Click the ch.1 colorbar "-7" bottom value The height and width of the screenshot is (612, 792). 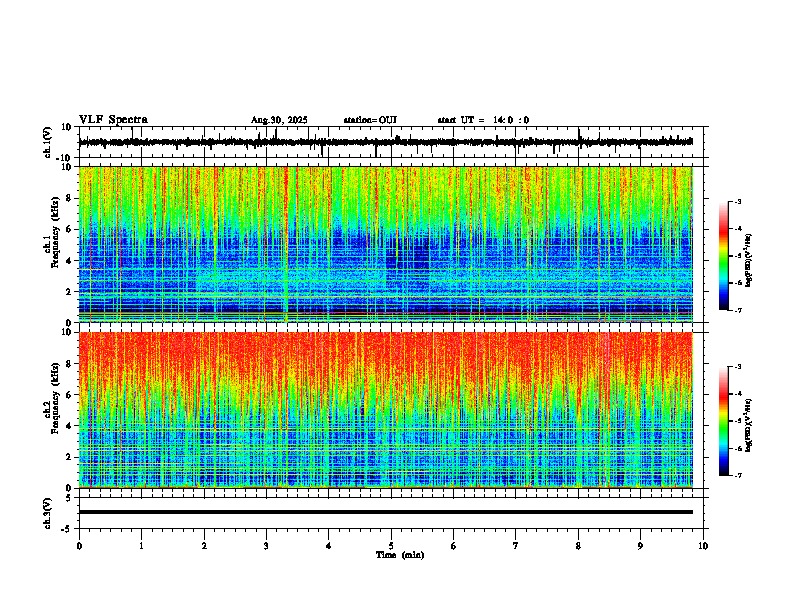click(737, 310)
